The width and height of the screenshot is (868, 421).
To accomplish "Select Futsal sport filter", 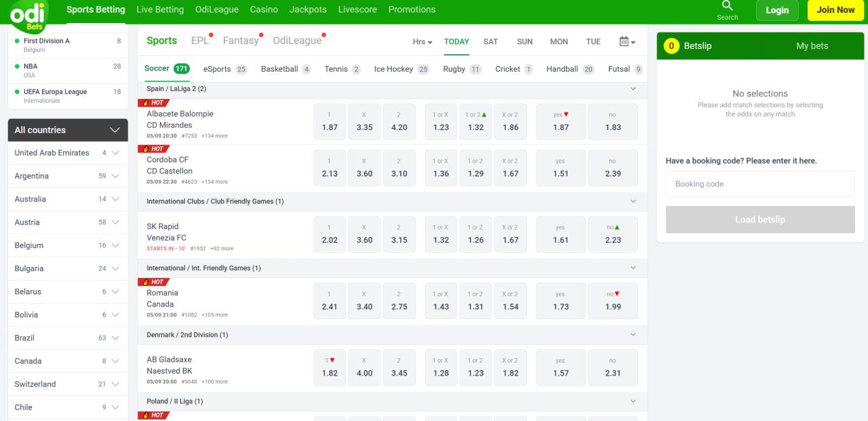I will (625, 69).
